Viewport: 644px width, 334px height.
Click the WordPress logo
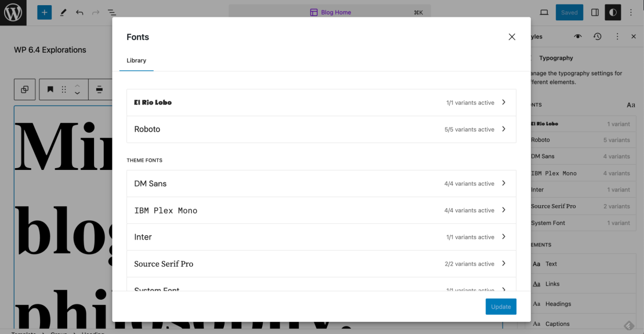pyautogui.click(x=12, y=12)
